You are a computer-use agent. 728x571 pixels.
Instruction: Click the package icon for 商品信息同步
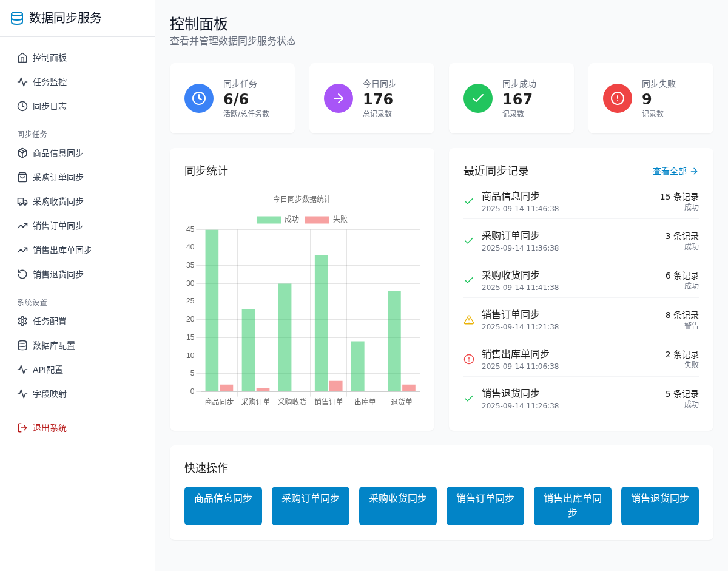22,153
